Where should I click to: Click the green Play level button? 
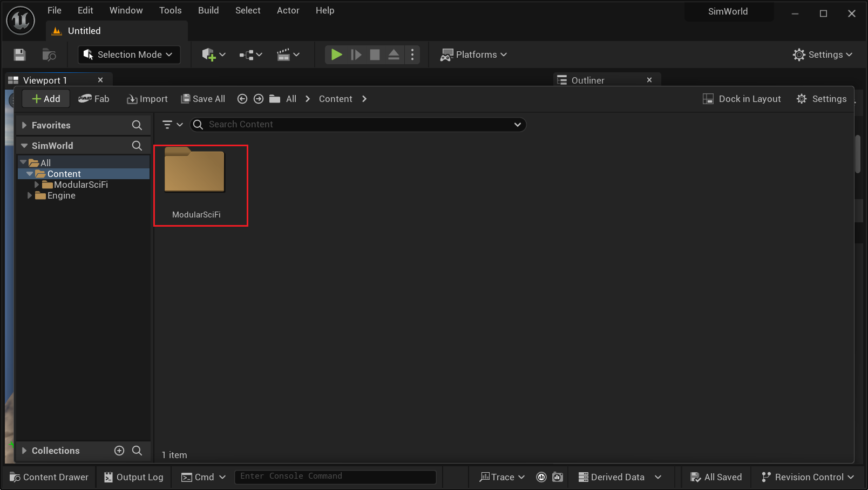pos(336,55)
